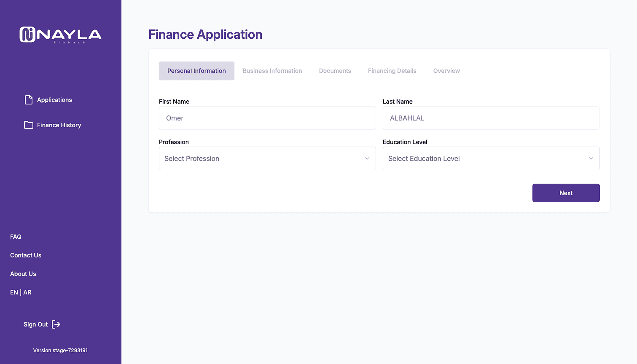637x364 pixels.
Task: Open the Overview tab
Action: point(446,70)
